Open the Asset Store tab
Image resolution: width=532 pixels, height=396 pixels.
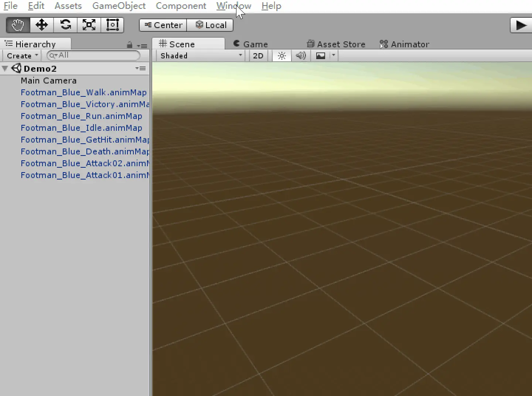336,44
